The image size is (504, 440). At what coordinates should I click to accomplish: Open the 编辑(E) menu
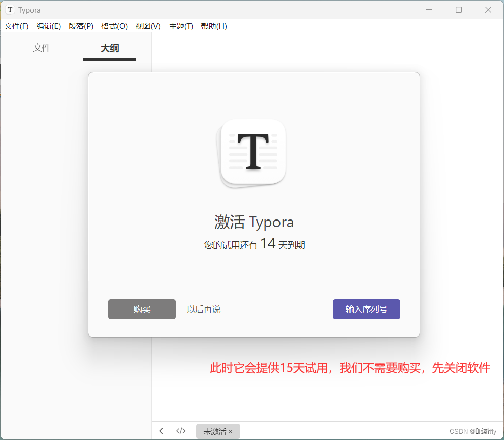48,26
